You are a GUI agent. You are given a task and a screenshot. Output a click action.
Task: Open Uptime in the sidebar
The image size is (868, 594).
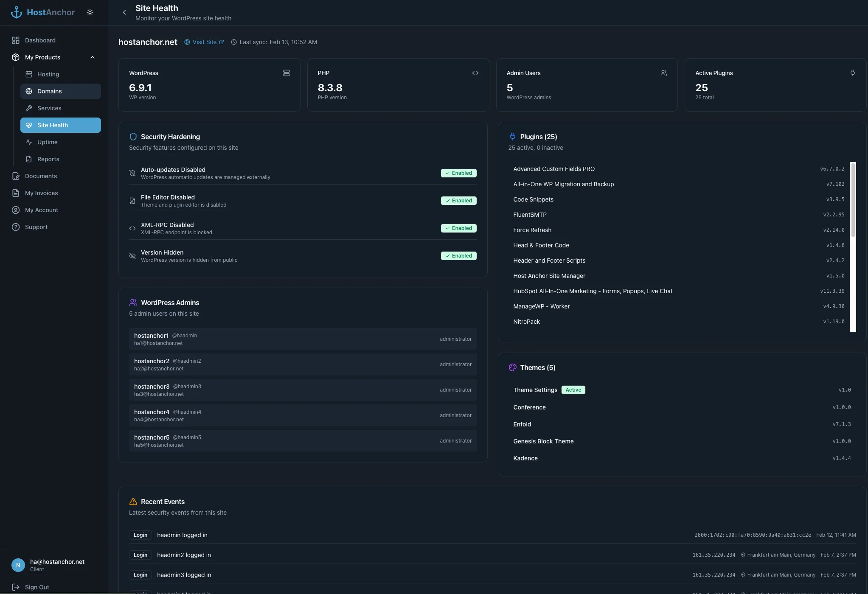click(61, 142)
